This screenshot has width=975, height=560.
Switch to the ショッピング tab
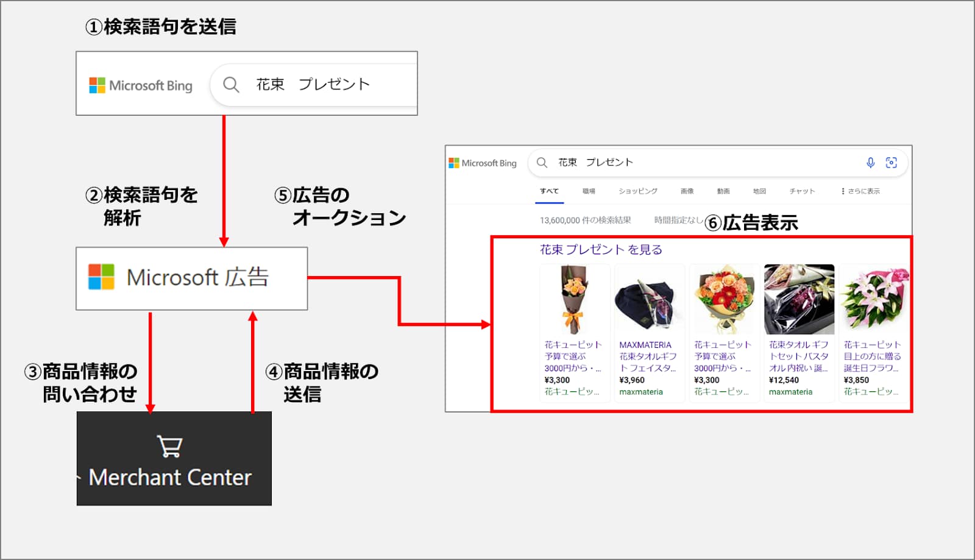pyautogui.click(x=637, y=191)
